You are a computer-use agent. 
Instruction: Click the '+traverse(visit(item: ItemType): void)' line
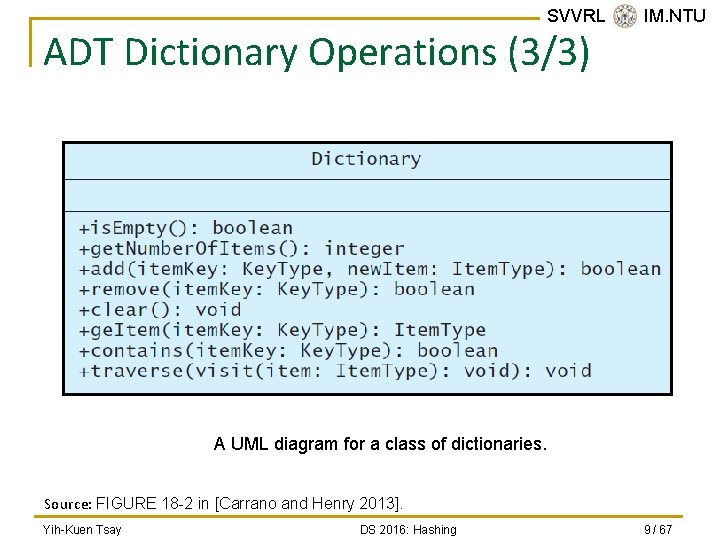coord(335,371)
